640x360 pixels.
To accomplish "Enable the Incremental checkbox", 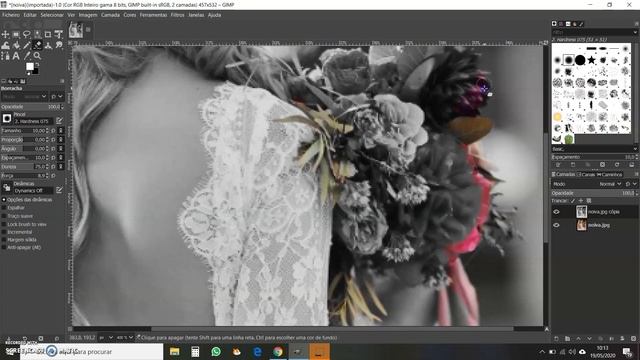I will (4, 232).
